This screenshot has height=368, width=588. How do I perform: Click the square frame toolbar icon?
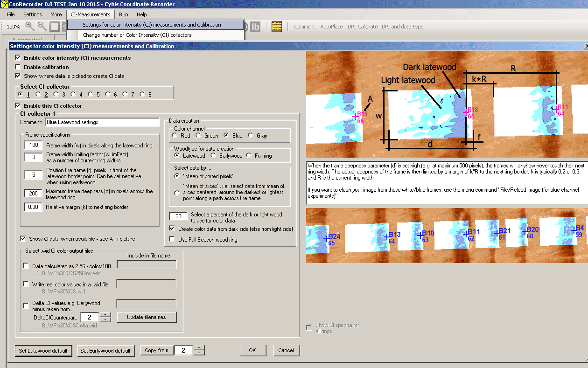coord(55,27)
